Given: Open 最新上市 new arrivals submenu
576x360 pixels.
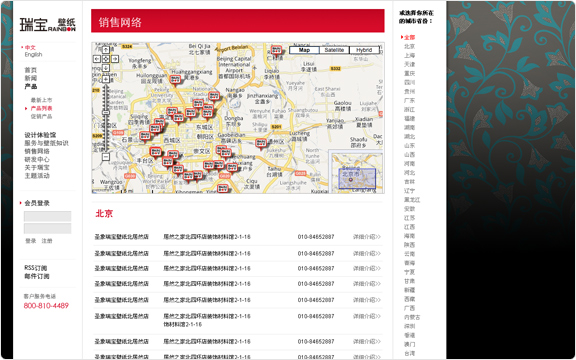Looking at the screenshot, I should coord(41,100).
